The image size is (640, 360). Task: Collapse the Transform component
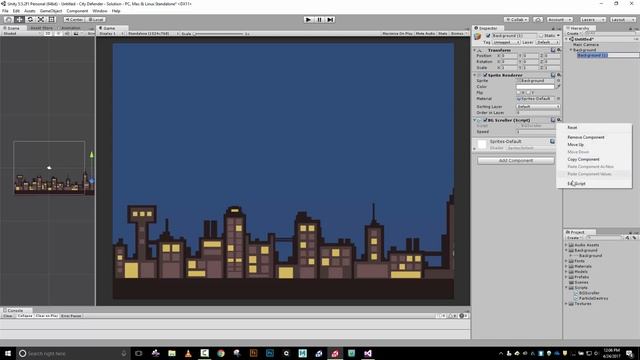click(475, 50)
